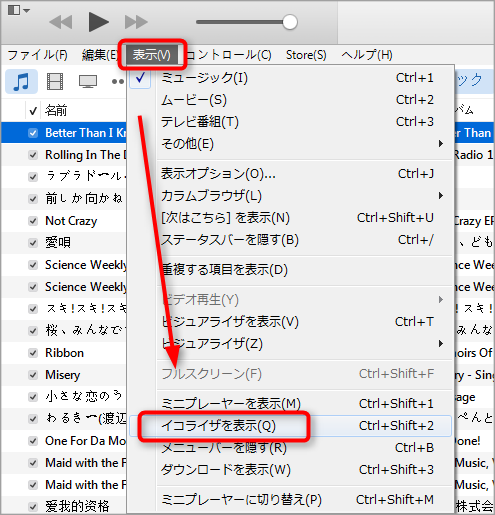Toggle checkbox for Not Crazy
The image size is (495, 515).
click(x=33, y=221)
